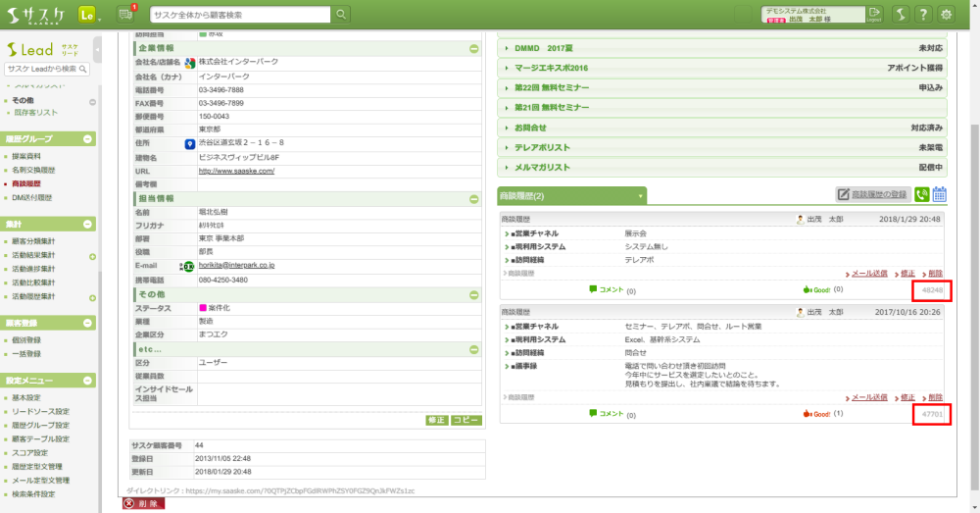The image size is (980, 513).
Task: Click the map pin icon beside 住所
Action: click(x=190, y=143)
